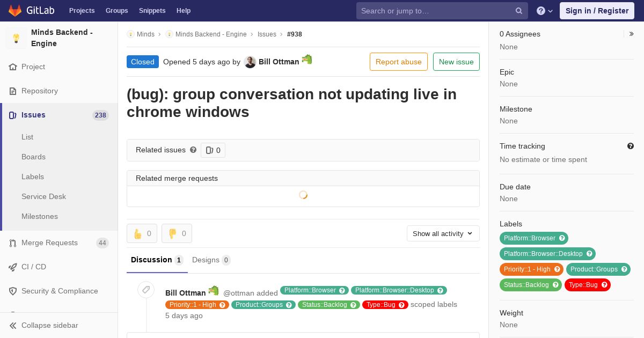Click the thumbs up emoji button
The image size is (644, 338).
(142, 233)
